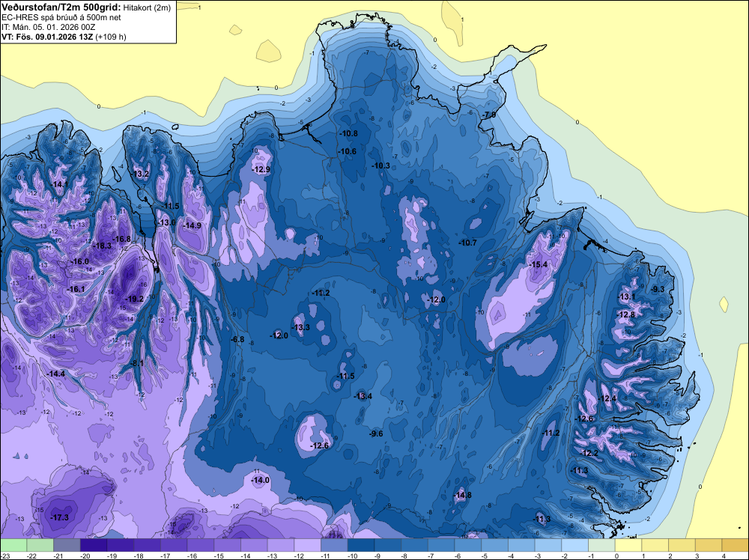Click the -12.2 temperature value
The height and width of the screenshot is (560, 749).
click(589, 453)
